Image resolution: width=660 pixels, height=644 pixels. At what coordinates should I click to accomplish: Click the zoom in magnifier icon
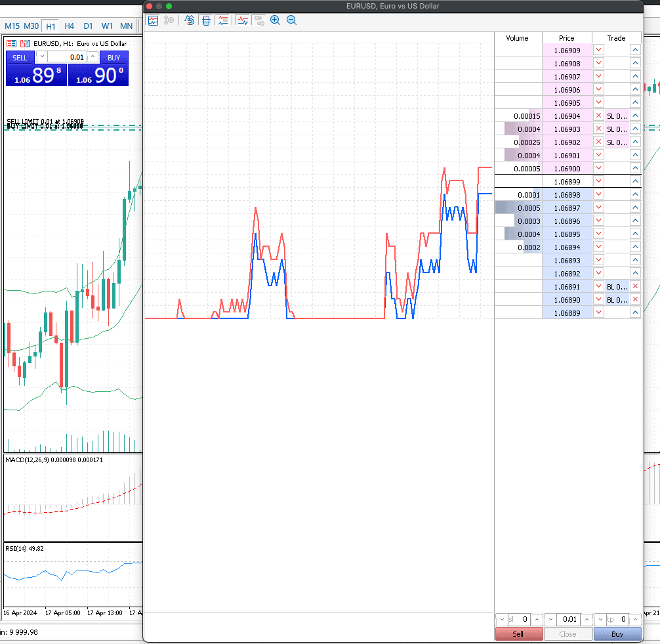276,20
